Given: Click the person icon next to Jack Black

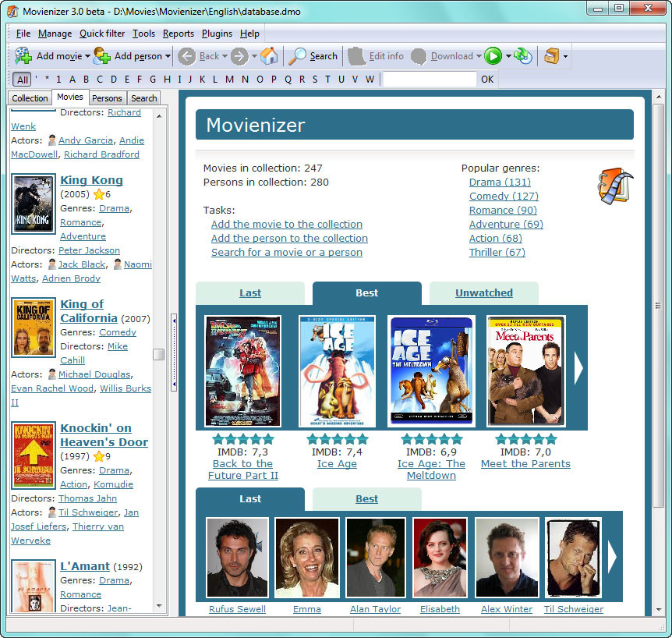Looking at the screenshot, I should pyautogui.click(x=52, y=264).
